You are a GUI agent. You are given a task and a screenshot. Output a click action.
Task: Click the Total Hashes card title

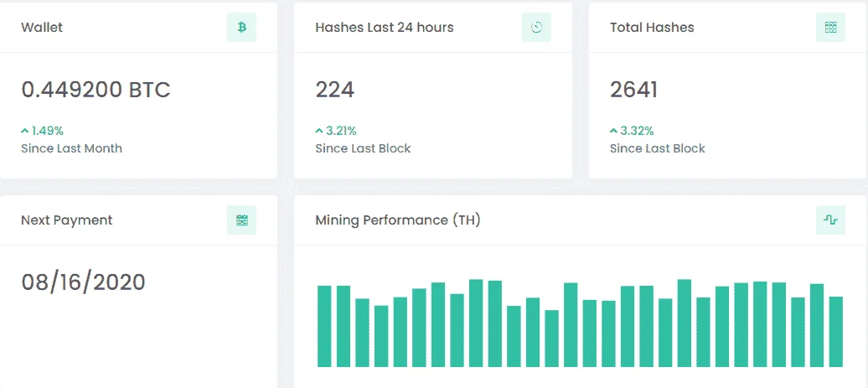(x=652, y=27)
